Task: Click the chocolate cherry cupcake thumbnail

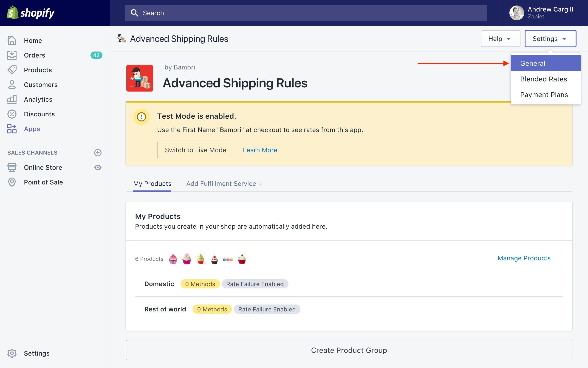Action: [x=214, y=259]
